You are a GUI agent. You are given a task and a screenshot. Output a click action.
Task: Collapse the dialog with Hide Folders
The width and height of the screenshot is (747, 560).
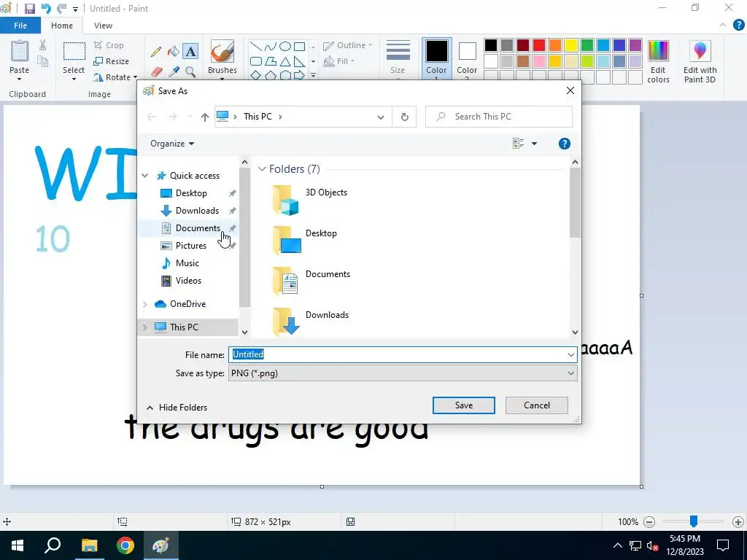point(177,408)
